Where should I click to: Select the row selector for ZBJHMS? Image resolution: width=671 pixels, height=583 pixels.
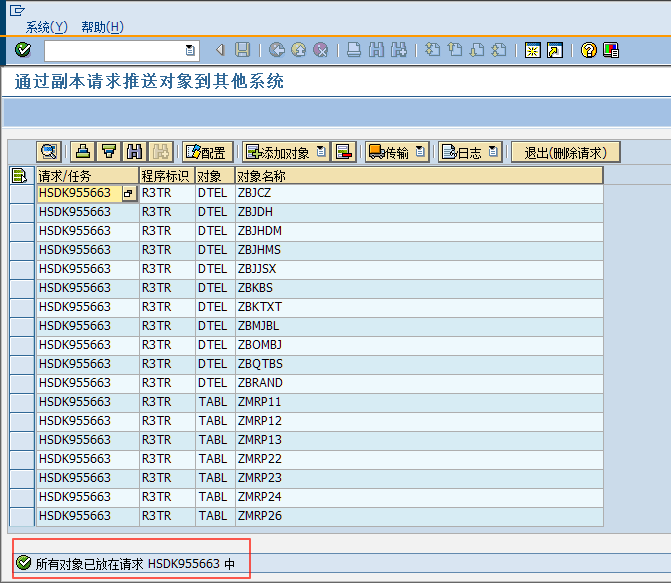[x=22, y=250]
